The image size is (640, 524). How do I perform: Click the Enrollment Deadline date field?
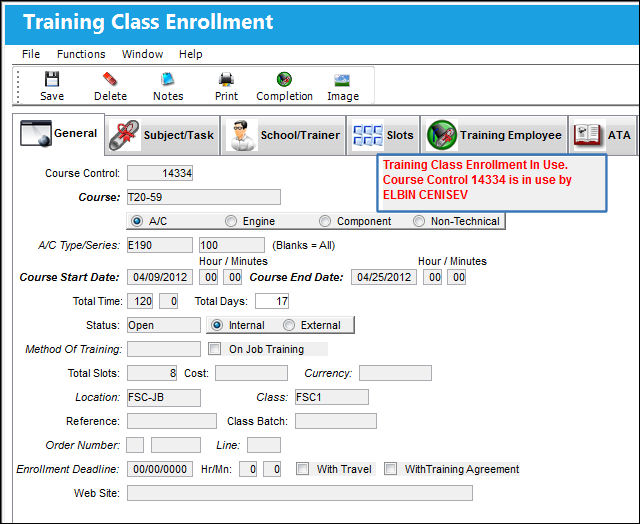tap(160, 469)
